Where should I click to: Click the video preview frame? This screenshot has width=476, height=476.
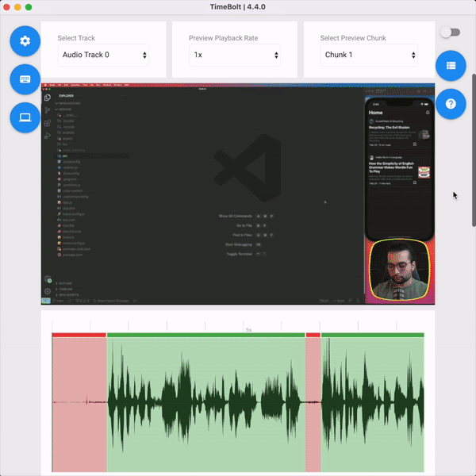[x=238, y=194]
